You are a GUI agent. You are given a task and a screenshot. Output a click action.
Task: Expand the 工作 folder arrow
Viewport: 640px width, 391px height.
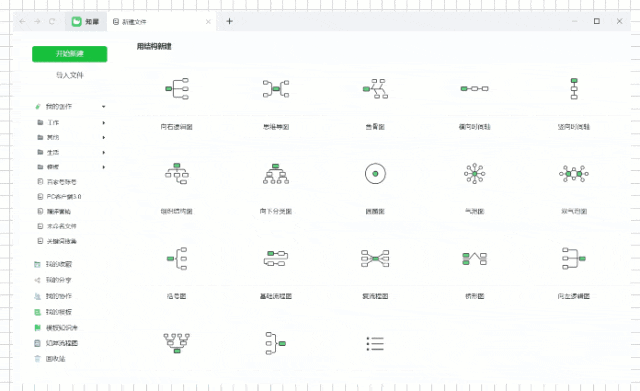[104, 122]
